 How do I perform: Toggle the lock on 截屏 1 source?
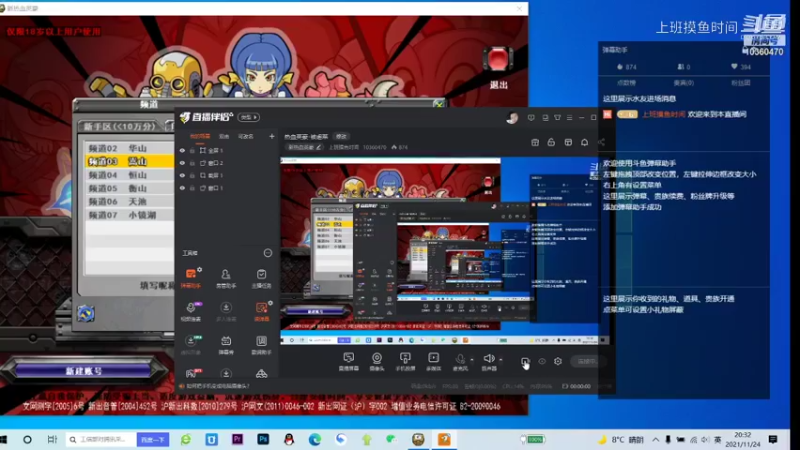(x=192, y=176)
